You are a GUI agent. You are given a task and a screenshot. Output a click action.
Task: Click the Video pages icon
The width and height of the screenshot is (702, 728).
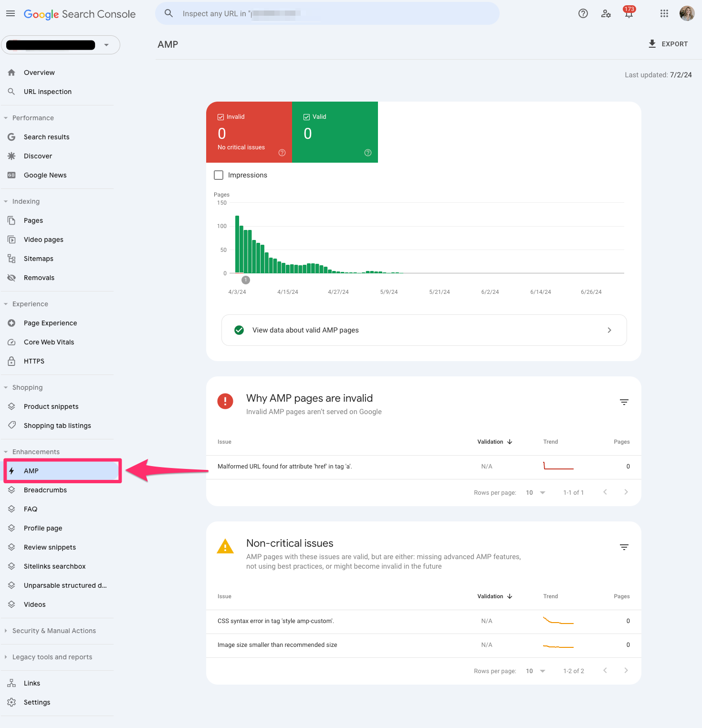point(11,239)
